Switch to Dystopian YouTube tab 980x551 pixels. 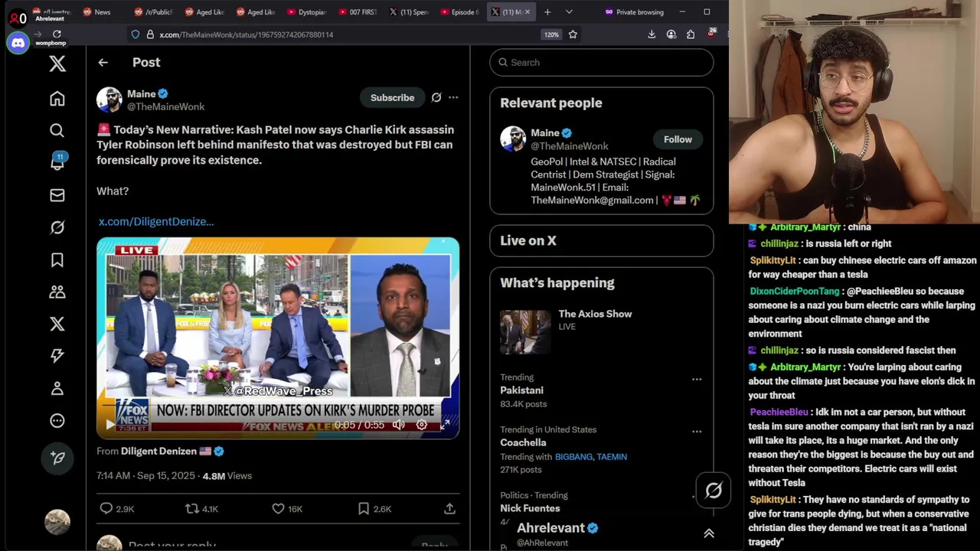(x=306, y=11)
